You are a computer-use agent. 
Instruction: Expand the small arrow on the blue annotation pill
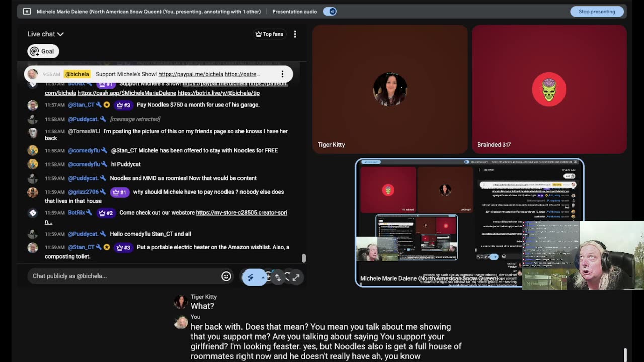point(262,277)
